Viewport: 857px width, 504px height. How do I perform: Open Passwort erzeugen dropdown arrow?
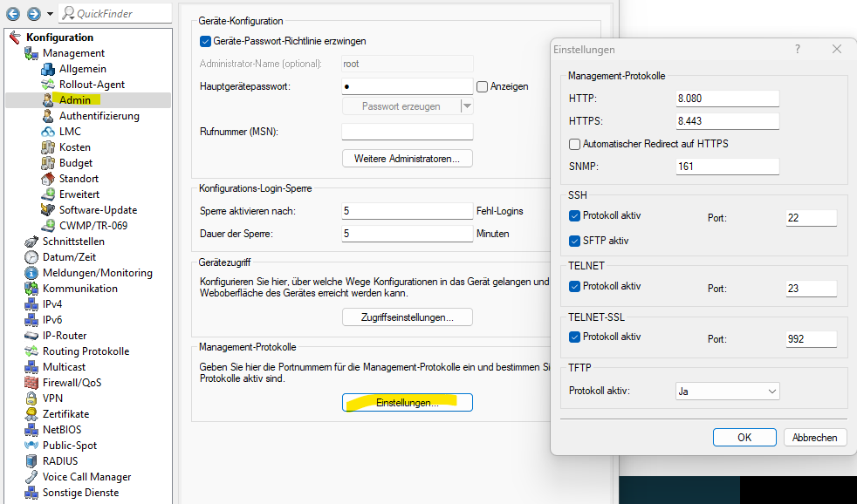point(467,106)
